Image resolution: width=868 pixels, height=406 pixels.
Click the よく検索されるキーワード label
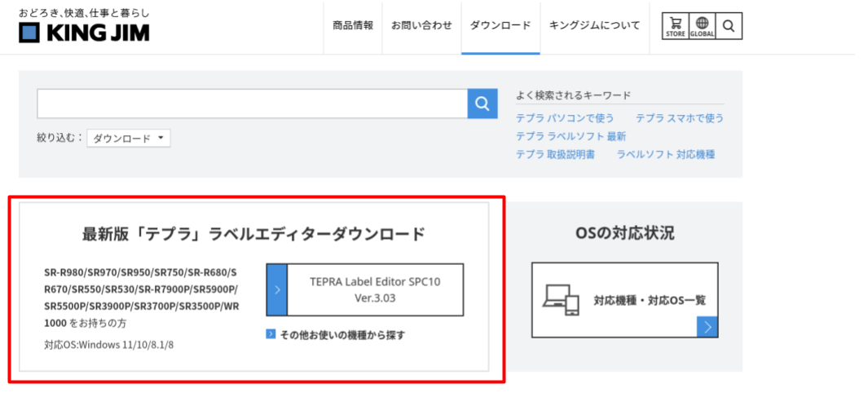(573, 95)
